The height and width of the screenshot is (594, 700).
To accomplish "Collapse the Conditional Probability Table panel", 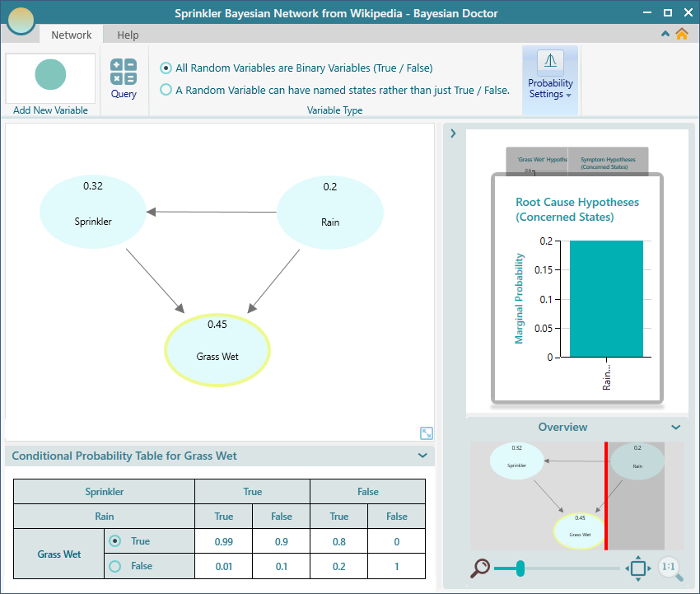I will coord(422,456).
